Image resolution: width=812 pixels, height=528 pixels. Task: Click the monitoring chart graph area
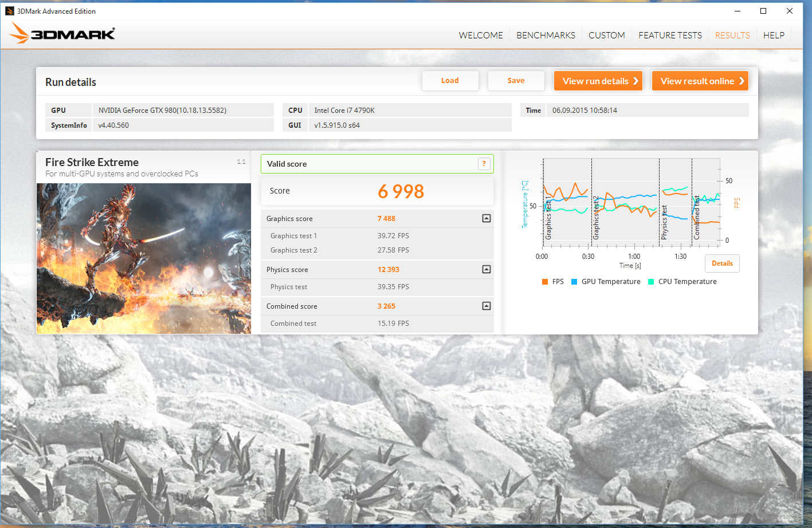[x=631, y=203]
